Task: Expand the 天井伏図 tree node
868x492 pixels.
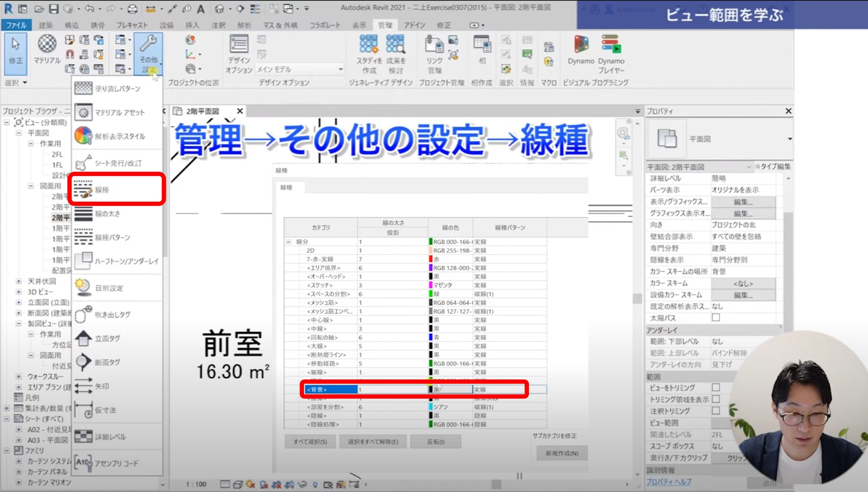Action: [19, 281]
